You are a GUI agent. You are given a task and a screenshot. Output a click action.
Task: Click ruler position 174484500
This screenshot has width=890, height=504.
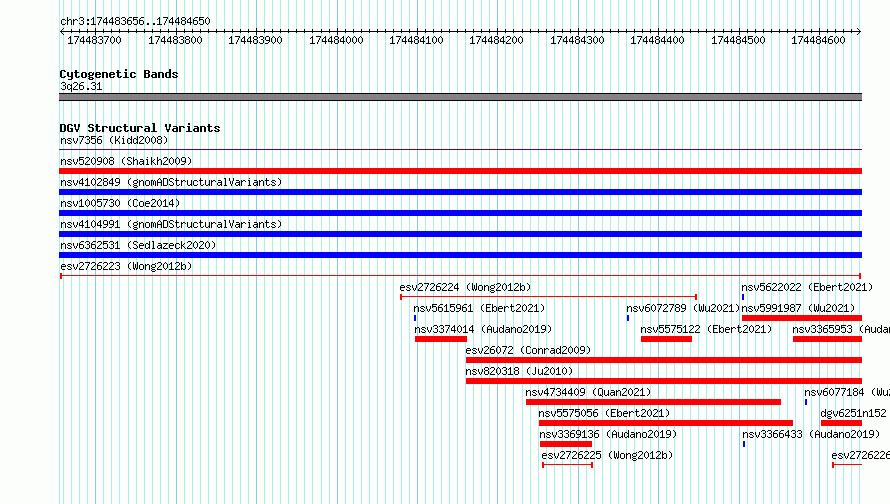point(738,40)
